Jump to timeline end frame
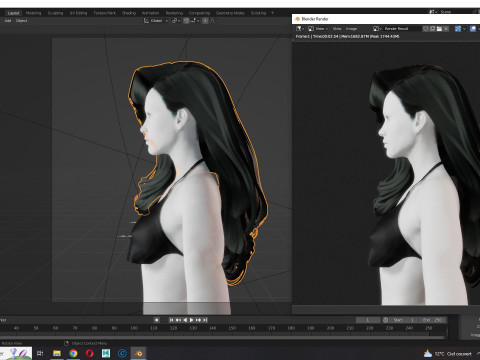 point(205,320)
